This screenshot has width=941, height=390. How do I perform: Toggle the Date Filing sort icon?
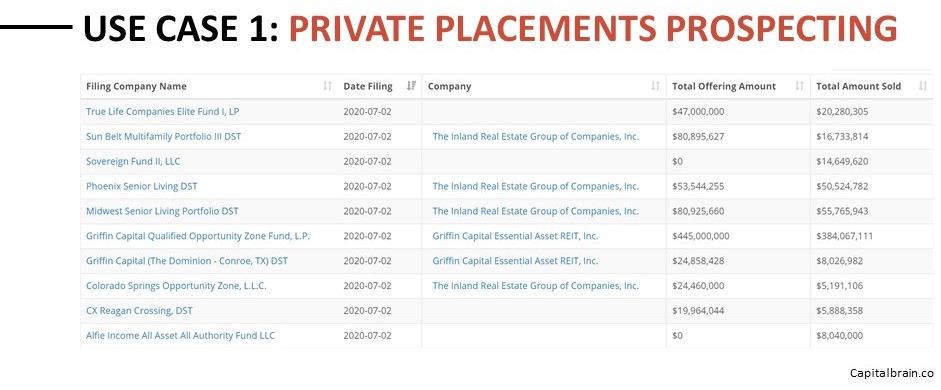[411, 86]
